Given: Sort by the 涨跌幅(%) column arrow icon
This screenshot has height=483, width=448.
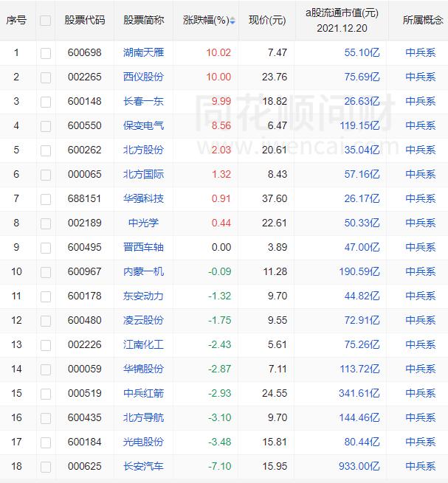Looking at the screenshot, I should click(x=232, y=21).
